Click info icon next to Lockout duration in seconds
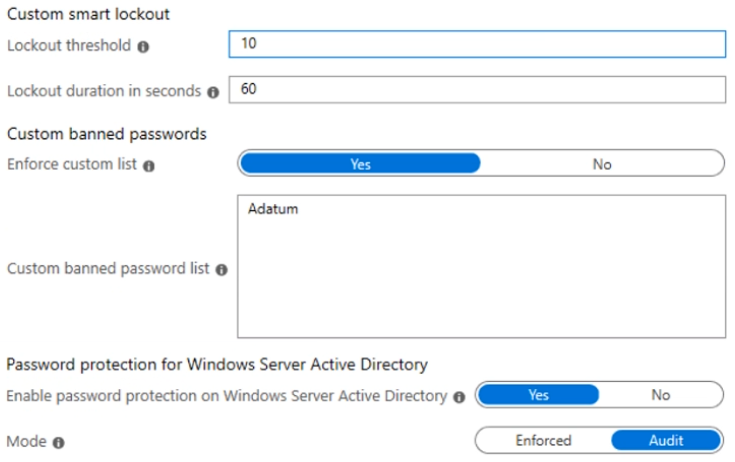Viewport: 735px width, 462px height. 213,91
